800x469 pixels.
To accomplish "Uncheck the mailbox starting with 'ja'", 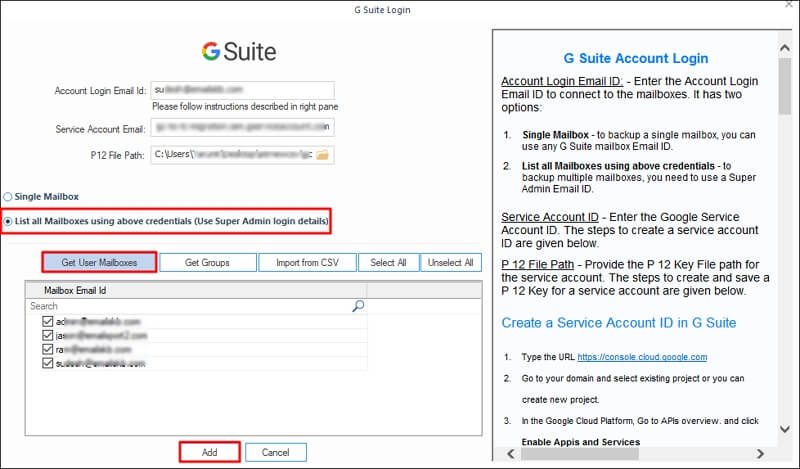I will click(47, 335).
